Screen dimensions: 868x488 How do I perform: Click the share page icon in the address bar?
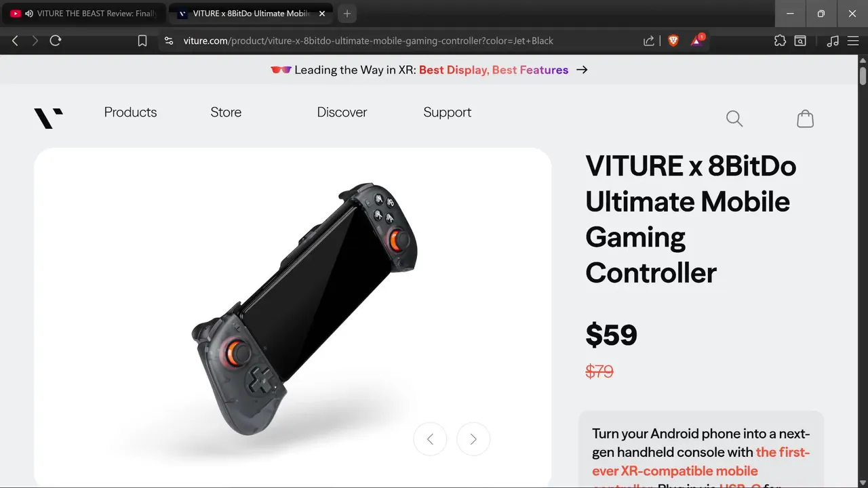[x=649, y=41]
